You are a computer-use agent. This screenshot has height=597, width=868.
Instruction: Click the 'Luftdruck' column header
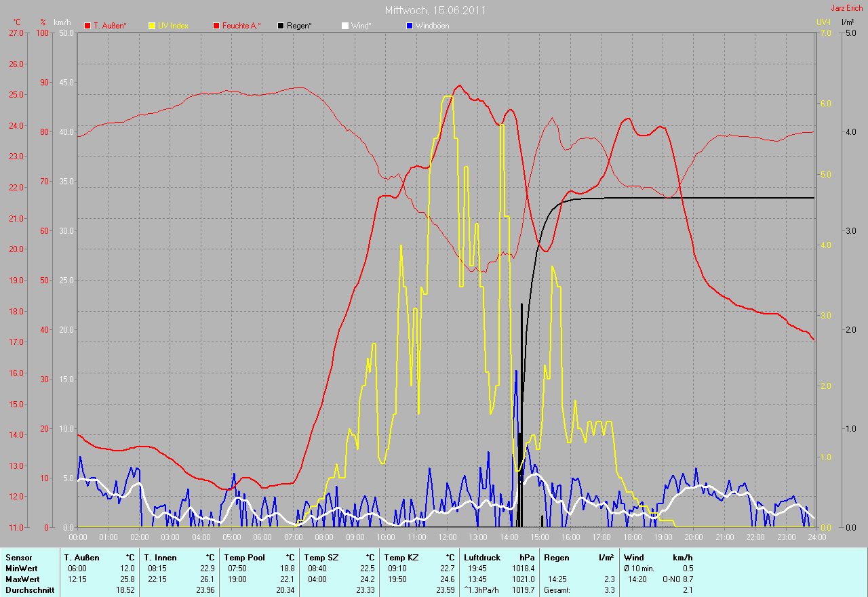[483, 558]
